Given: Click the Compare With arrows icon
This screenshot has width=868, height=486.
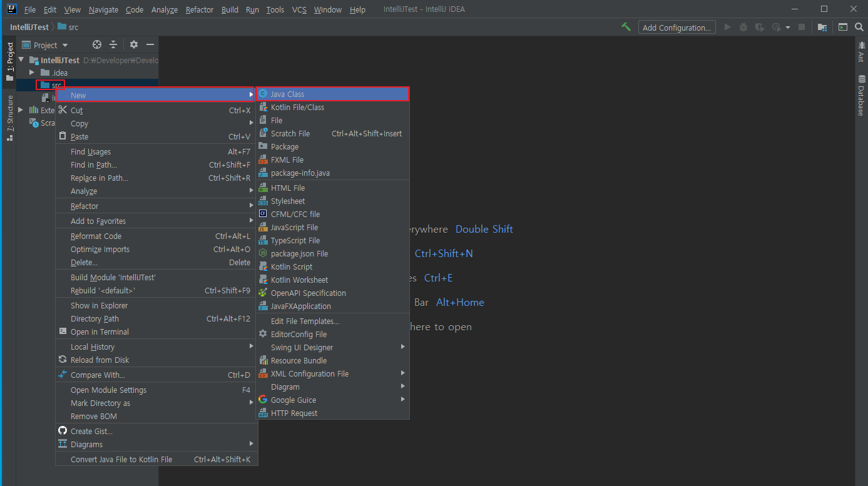Looking at the screenshot, I should point(63,375).
